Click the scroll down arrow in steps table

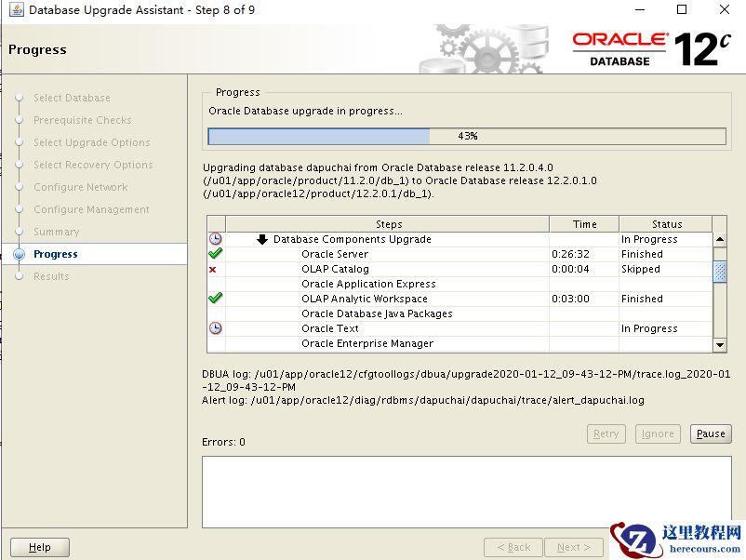pyautogui.click(x=720, y=345)
